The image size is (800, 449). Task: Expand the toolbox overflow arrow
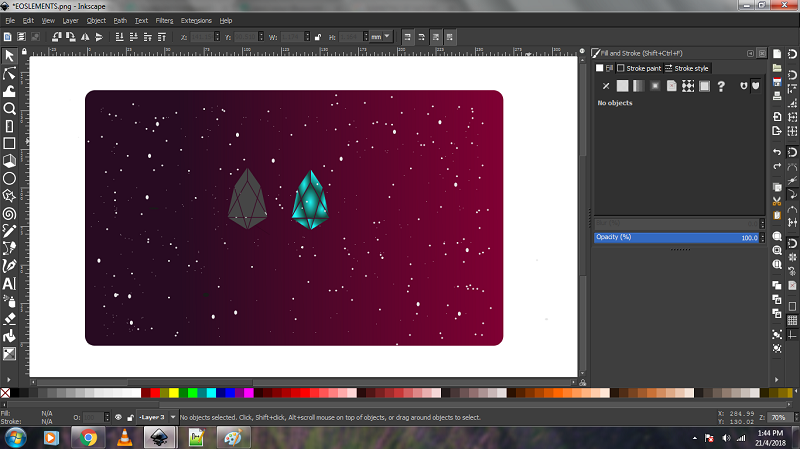coord(8,380)
